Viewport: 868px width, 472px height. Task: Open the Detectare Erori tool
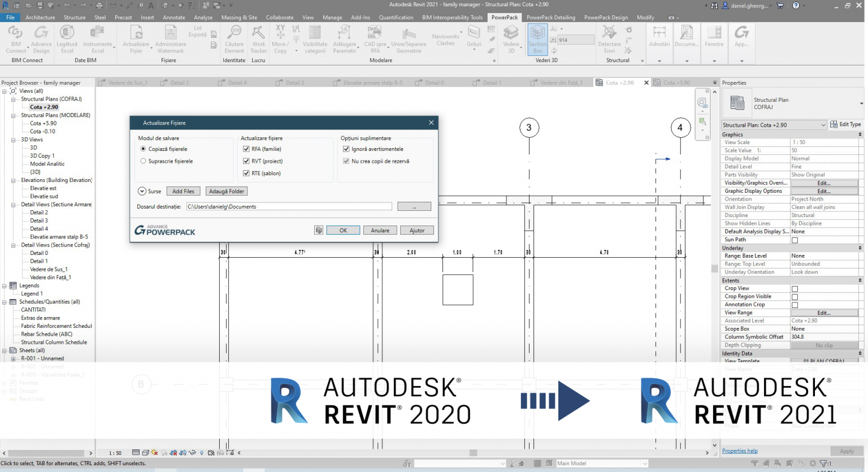coord(609,40)
